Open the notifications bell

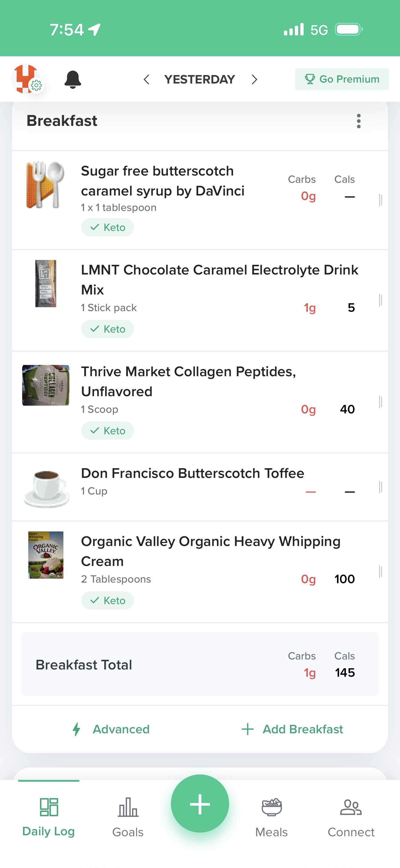tap(72, 80)
